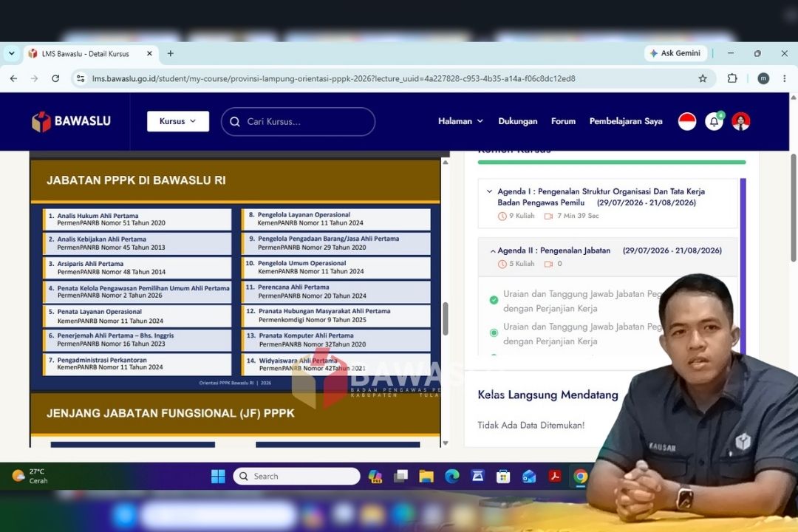Screen dimensions: 798x532
Task: Focus the Chrome address bar URL
Action: point(333,78)
